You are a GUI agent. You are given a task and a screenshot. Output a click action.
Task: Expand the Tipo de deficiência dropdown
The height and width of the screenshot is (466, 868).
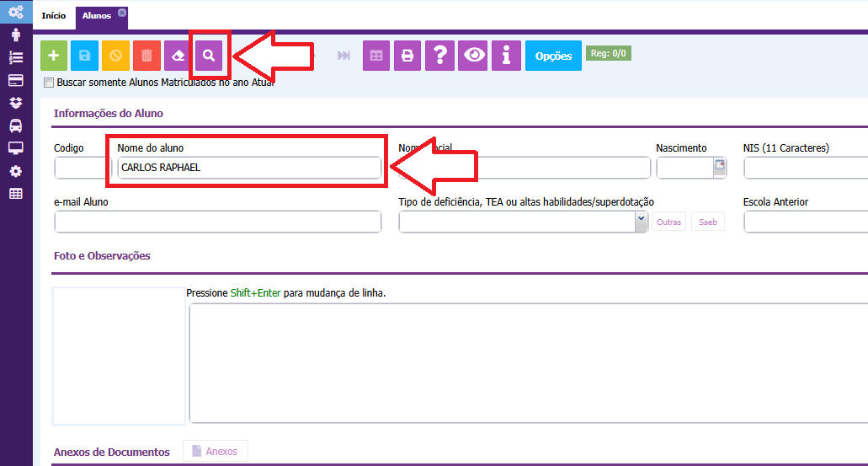[641, 220]
